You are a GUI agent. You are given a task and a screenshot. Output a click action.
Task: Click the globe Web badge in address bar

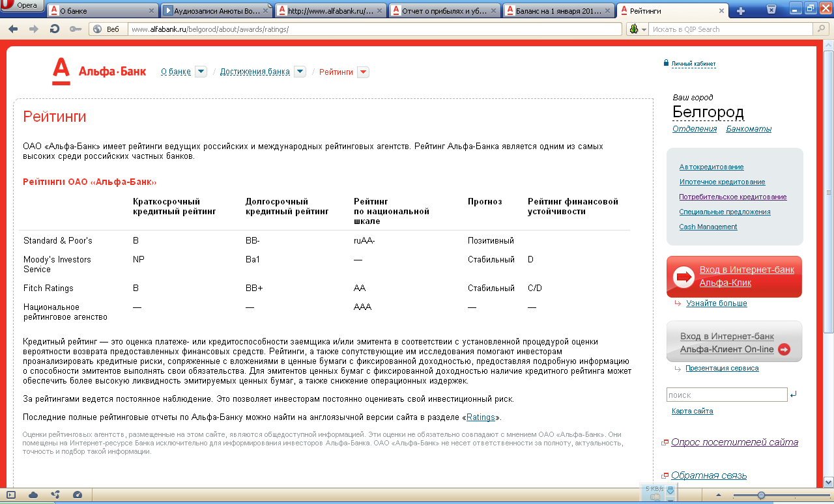[x=108, y=29]
